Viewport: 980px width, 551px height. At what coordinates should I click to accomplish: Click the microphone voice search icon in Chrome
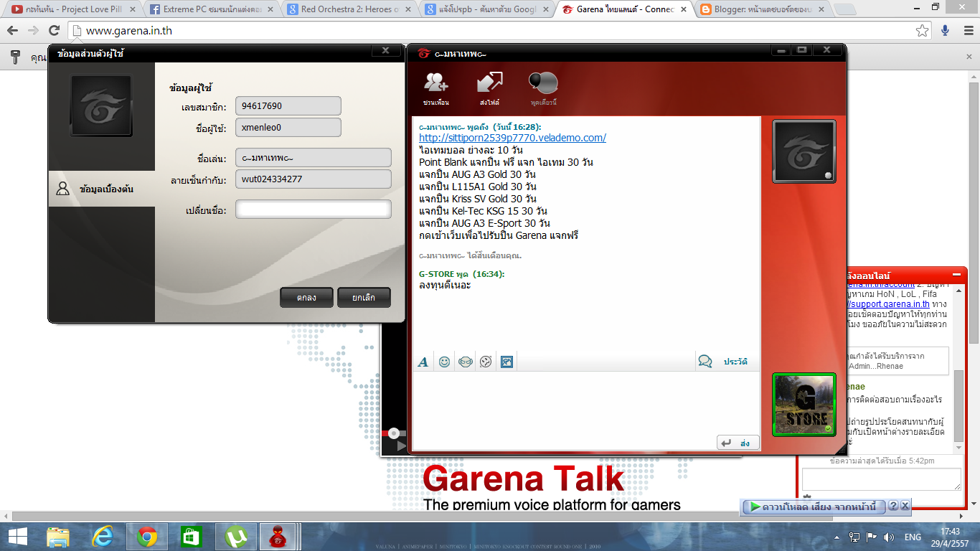[x=945, y=31]
